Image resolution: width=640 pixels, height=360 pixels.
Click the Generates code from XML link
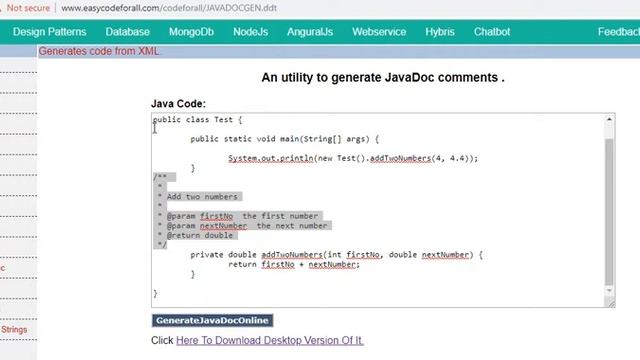tap(98, 51)
